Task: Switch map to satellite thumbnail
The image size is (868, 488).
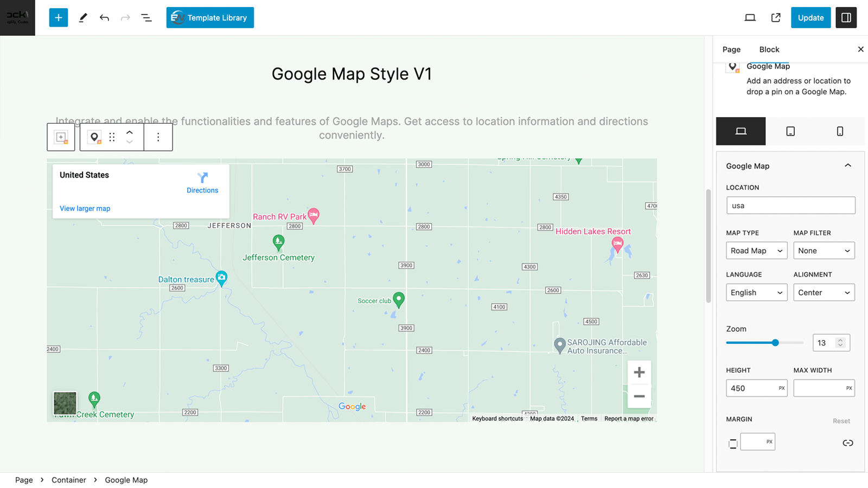Action: pos(65,403)
